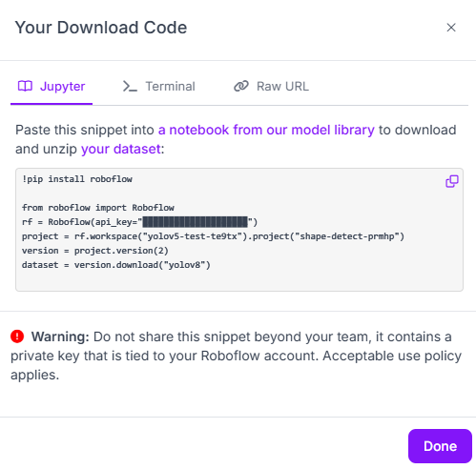Click the project.version(2) code line
Image resolution: width=476 pixels, height=469 pixels.
coord(95,251)
